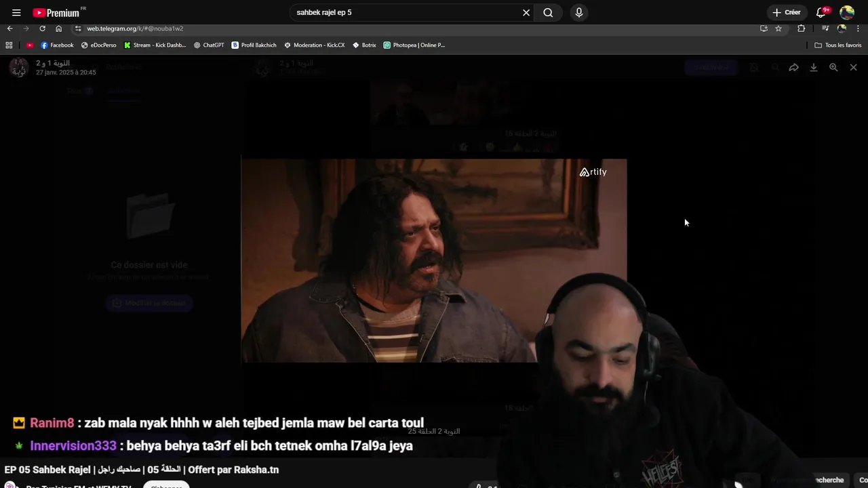The width and height of the screenshot is (868, 488).
Task: Go forward with the browser forward arrow
Action: coord(26,28)
